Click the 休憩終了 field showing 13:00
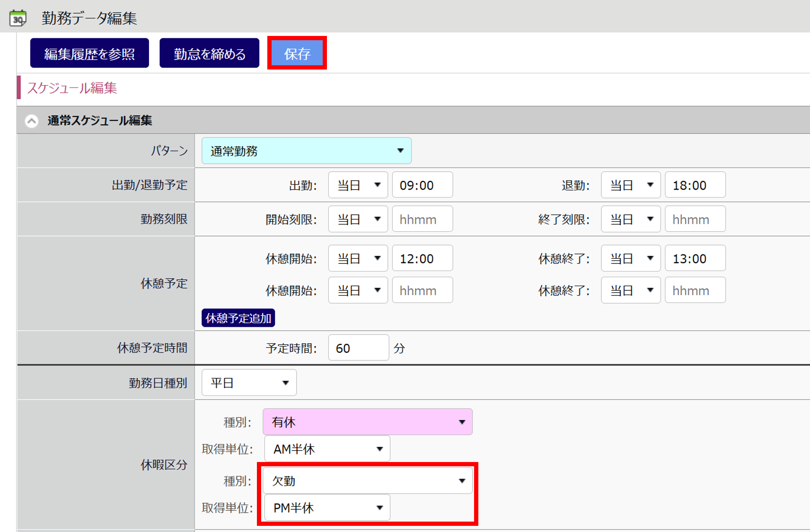810x532 pixels. [695, 259]
